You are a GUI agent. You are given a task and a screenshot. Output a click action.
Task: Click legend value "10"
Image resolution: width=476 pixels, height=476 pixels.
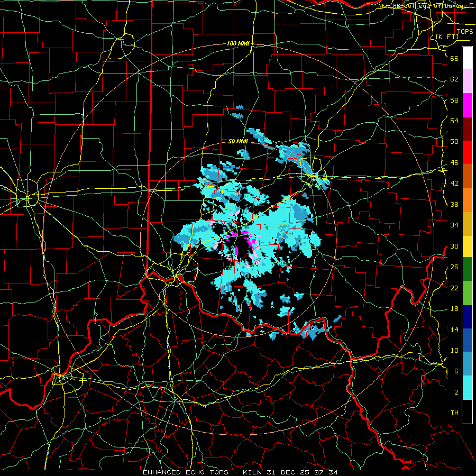[x=454, y=351]
